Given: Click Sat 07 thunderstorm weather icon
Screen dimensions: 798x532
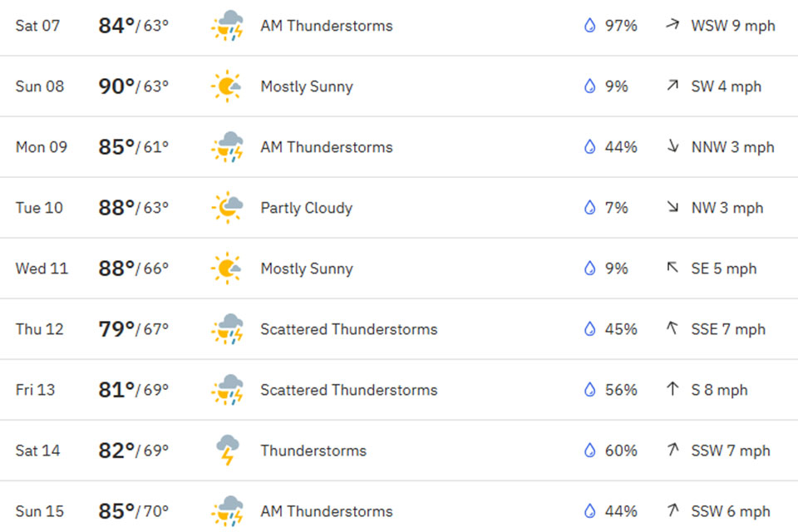Looking at the screenshot, I should [x=226, y=26].
